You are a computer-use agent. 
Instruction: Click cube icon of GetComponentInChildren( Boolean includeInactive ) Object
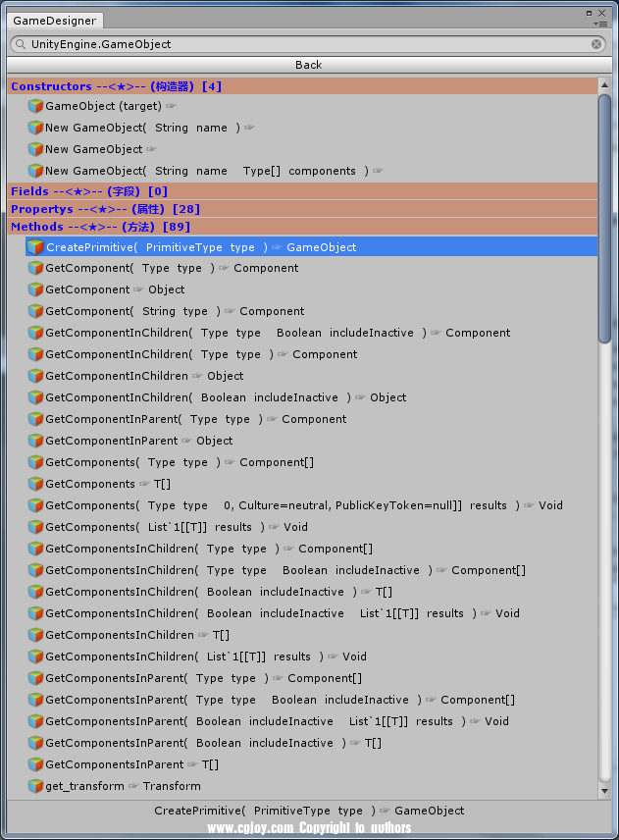coord(35,397)
